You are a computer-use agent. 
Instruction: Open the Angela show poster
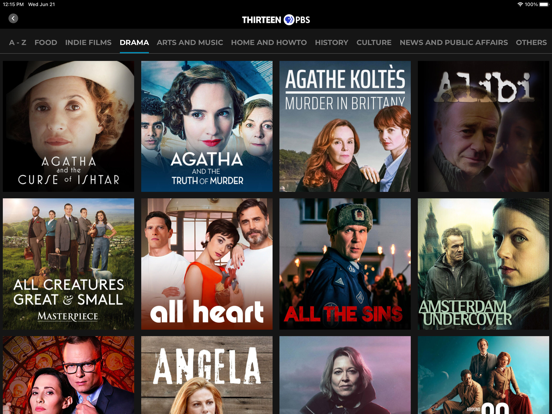(207, 375)
